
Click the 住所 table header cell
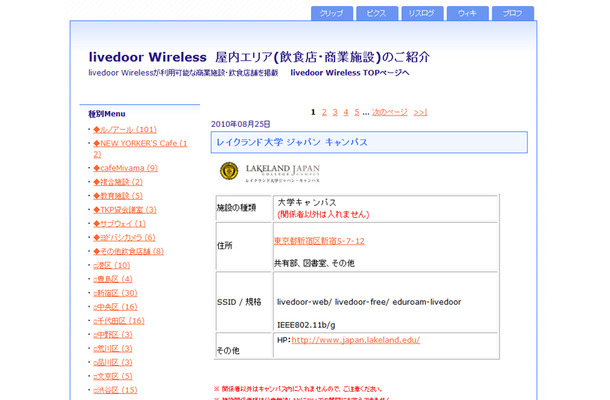[x=244, y=246]
